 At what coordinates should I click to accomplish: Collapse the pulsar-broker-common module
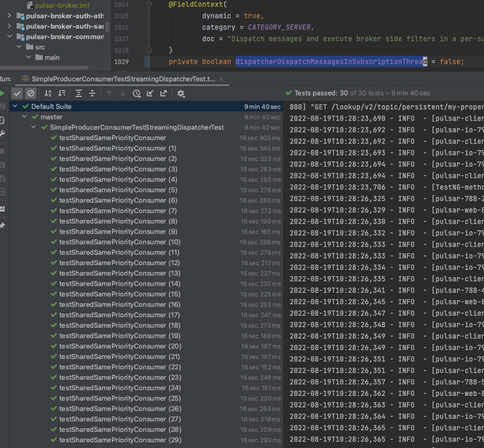(x=9, y=36)
